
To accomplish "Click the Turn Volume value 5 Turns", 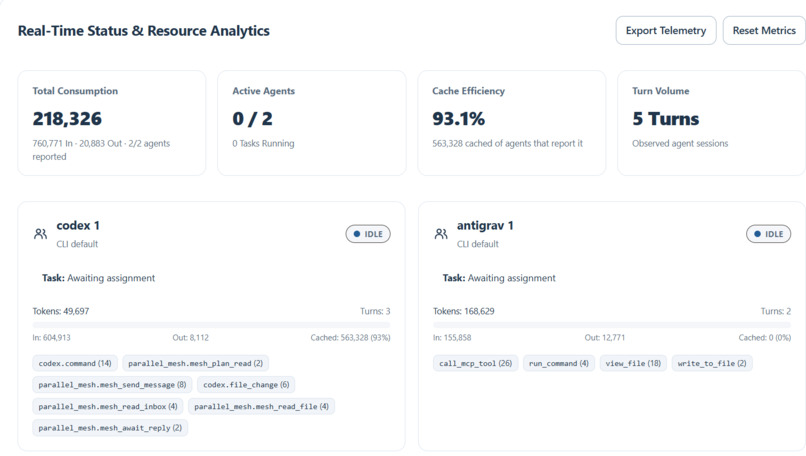I will [666, 119].
